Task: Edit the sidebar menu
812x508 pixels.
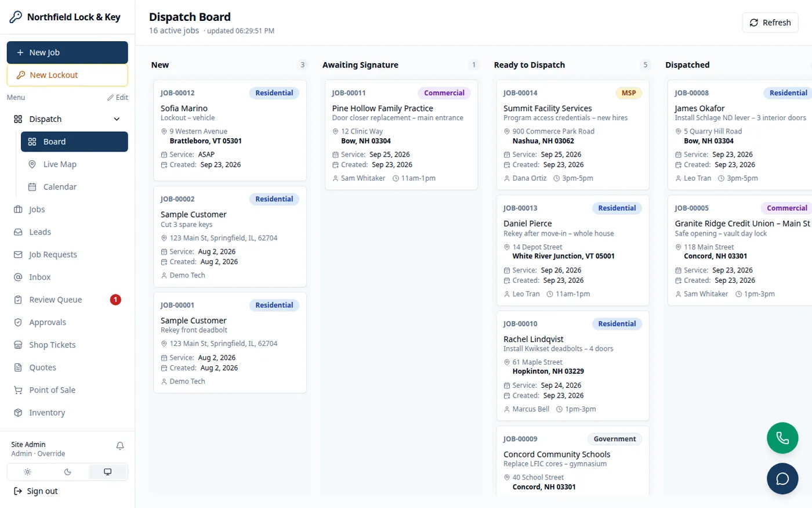Action: [118, 98]
